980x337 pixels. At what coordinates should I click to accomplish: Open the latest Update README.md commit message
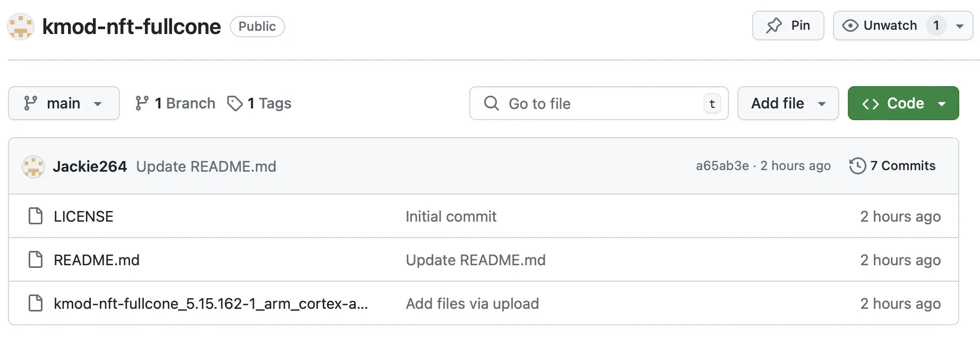[x=206, y=166]
